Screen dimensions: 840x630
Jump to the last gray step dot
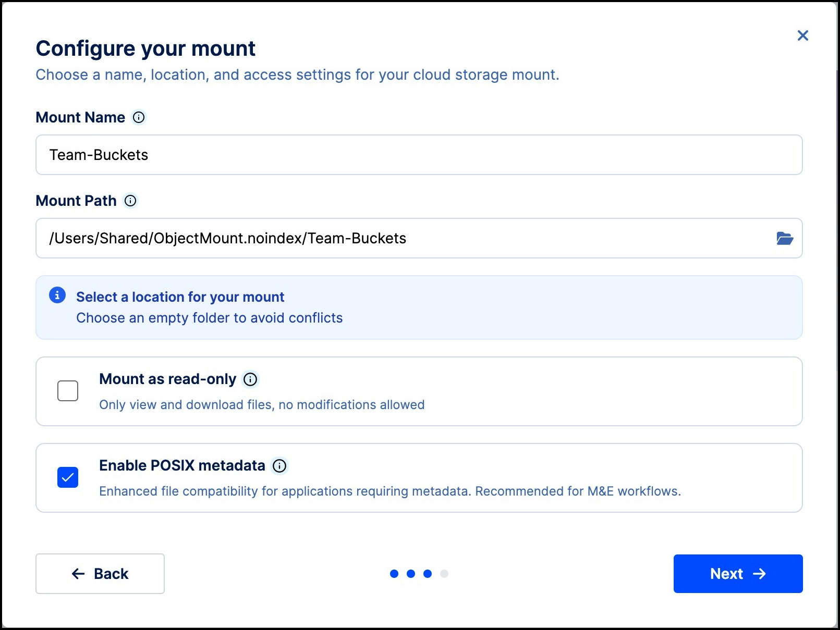444,574
